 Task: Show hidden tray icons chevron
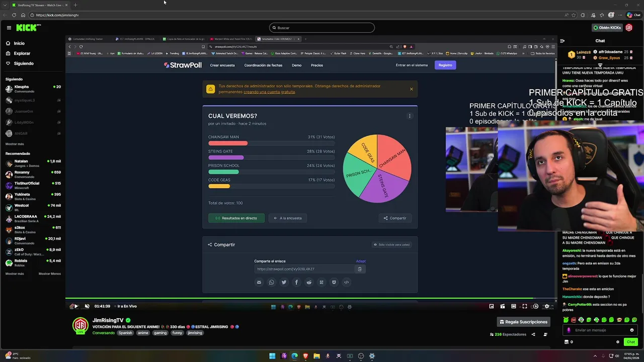click(596, 356)
